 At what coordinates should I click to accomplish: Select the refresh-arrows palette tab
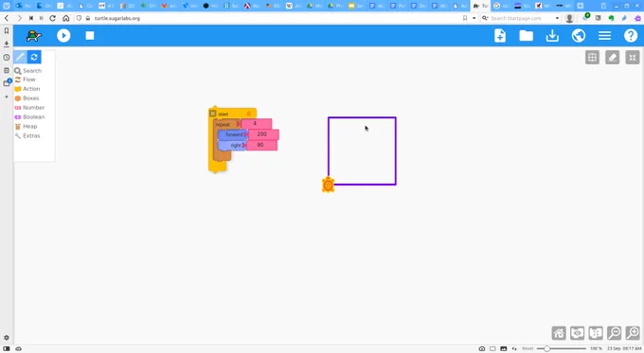34,57
